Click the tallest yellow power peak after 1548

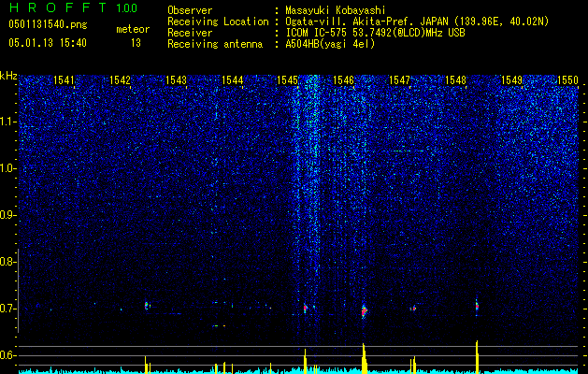pos(477,357)
